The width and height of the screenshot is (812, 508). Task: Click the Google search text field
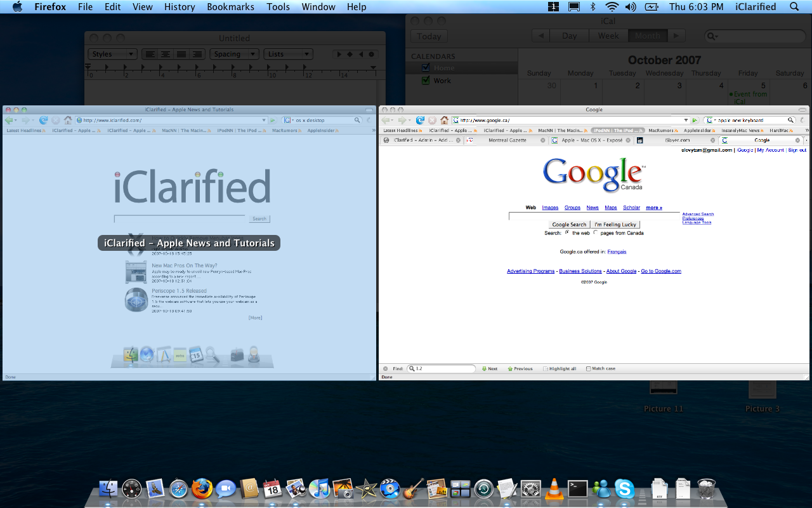(594, 216)
